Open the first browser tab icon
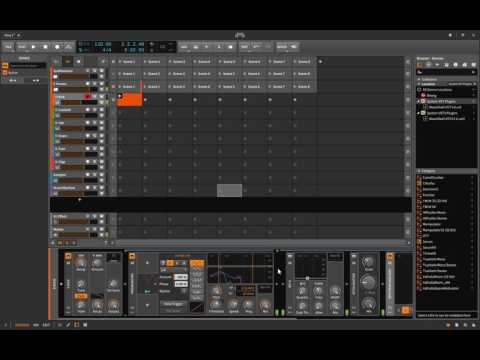480x360 pixels. [420, 65]
